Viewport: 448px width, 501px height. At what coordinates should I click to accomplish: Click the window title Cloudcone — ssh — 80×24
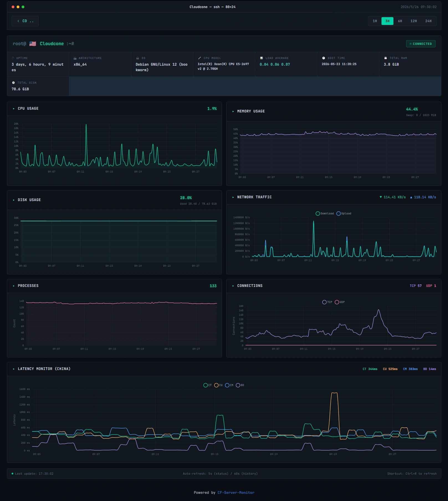[x=213, y=7]
